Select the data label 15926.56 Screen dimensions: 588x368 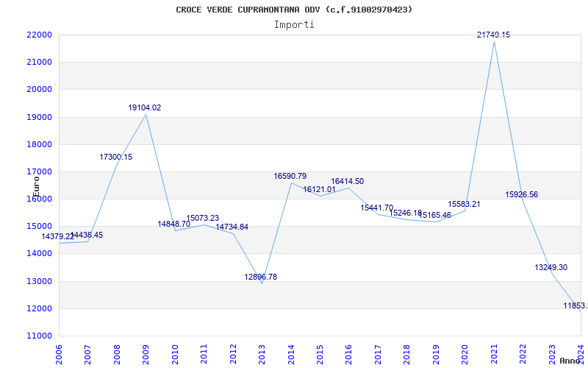(522, 195)
